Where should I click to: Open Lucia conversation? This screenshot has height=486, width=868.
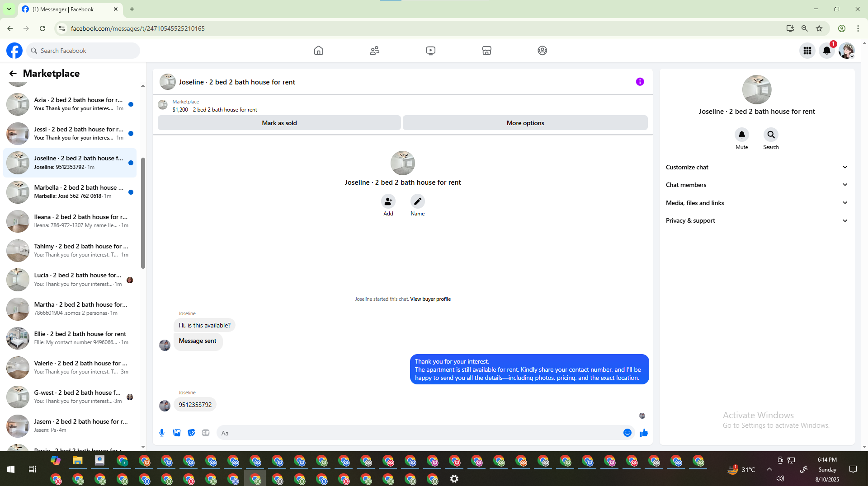pyautogui.click(x=70, y=280)
